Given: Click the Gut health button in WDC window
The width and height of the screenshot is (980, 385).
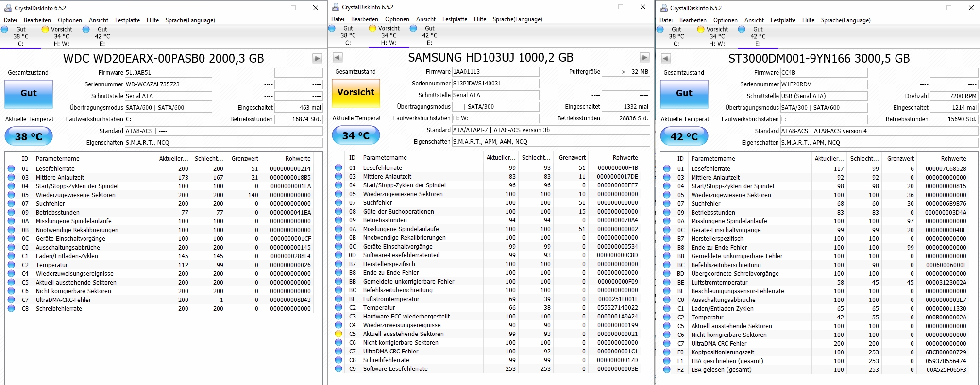Looking at the screenshot, I should tap(29, 93).
